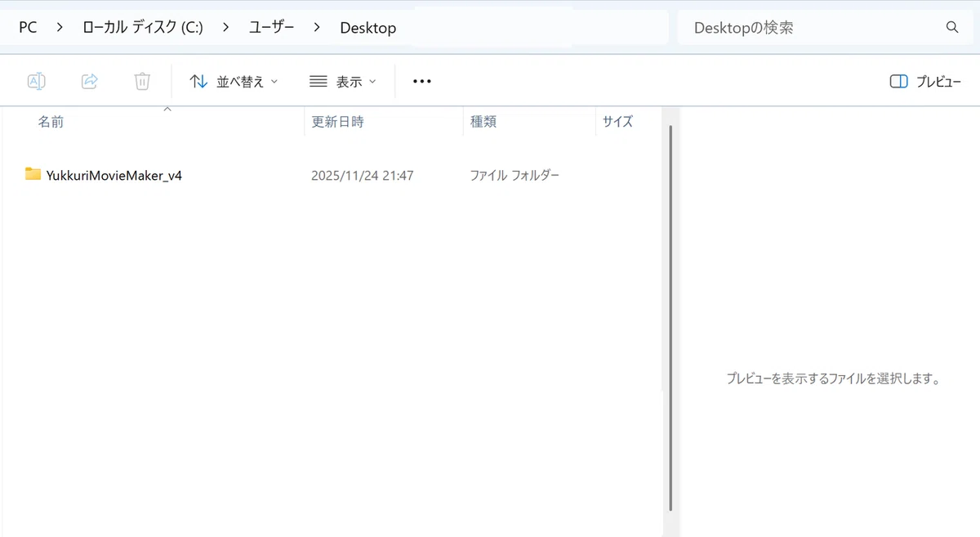
Task: Open the 表示 view dropdown
Action: (x=343, y=81)
